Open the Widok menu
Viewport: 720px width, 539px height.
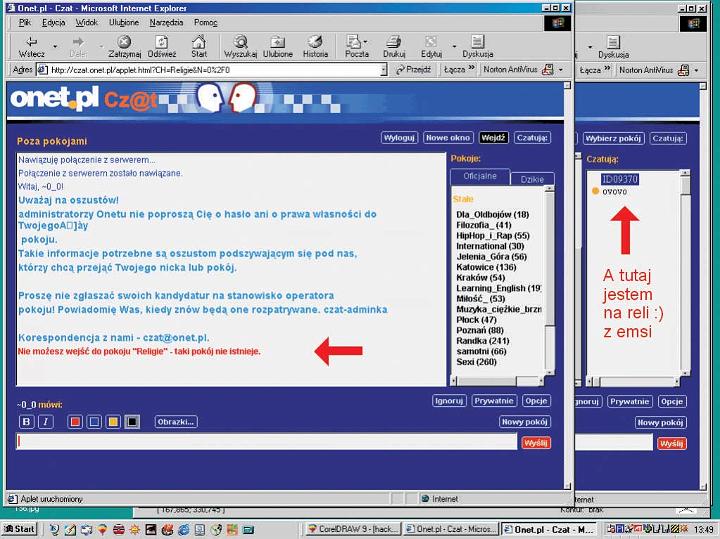click(x=86, y=22)
